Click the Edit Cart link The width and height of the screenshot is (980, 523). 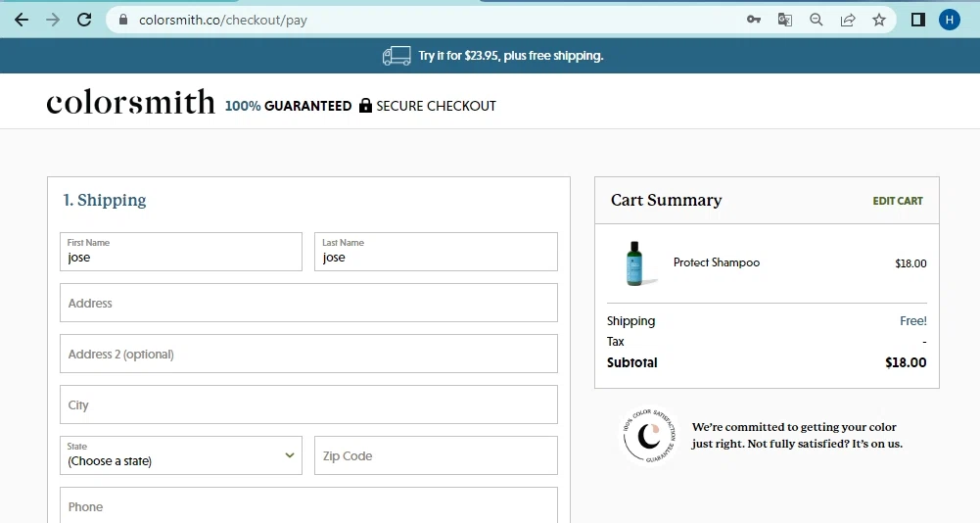[898, 201]
